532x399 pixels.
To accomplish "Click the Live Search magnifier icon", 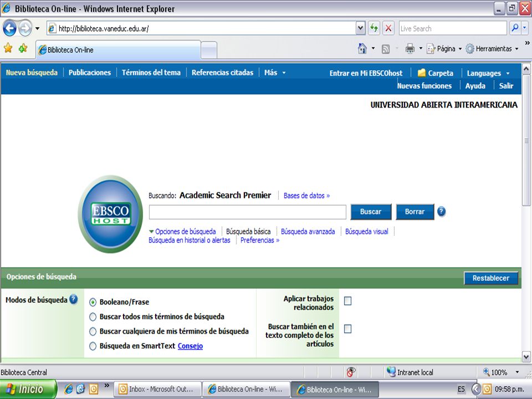I will (515, 28).
